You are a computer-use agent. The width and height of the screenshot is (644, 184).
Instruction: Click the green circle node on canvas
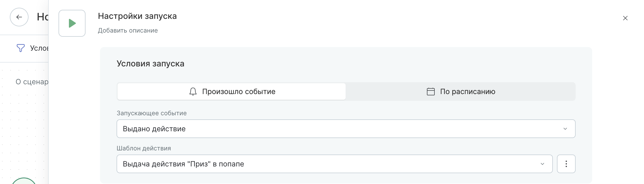24,181
